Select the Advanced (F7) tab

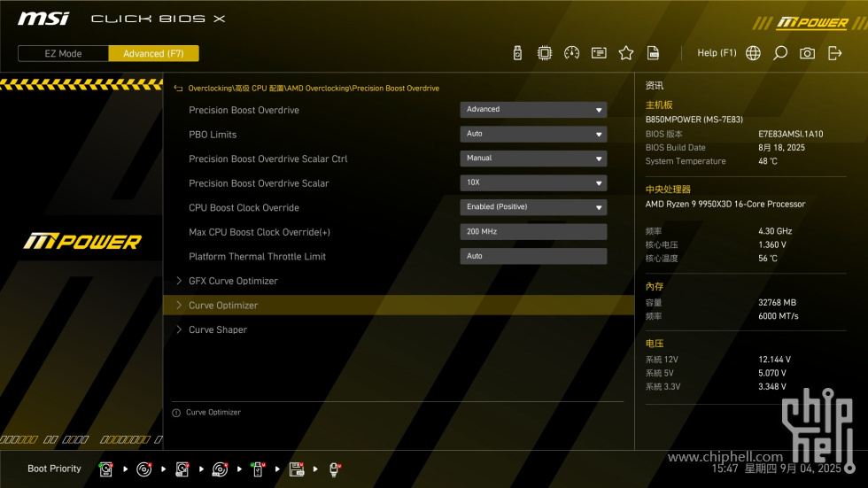[x=153, y=54]
